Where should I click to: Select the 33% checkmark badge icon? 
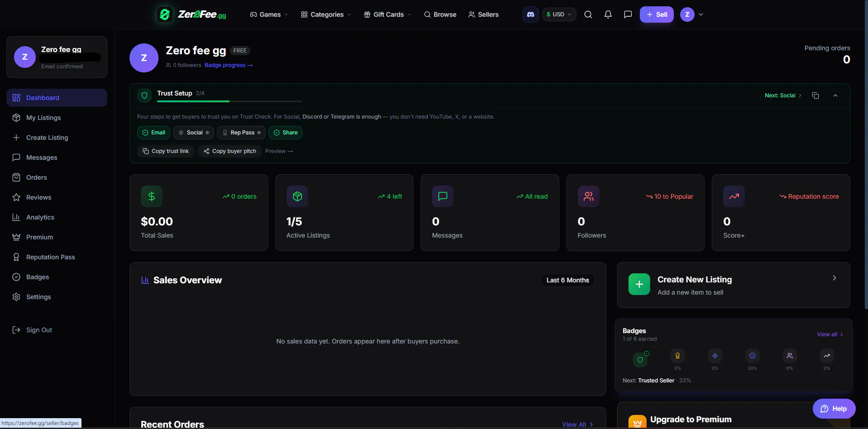click(752, 356)
